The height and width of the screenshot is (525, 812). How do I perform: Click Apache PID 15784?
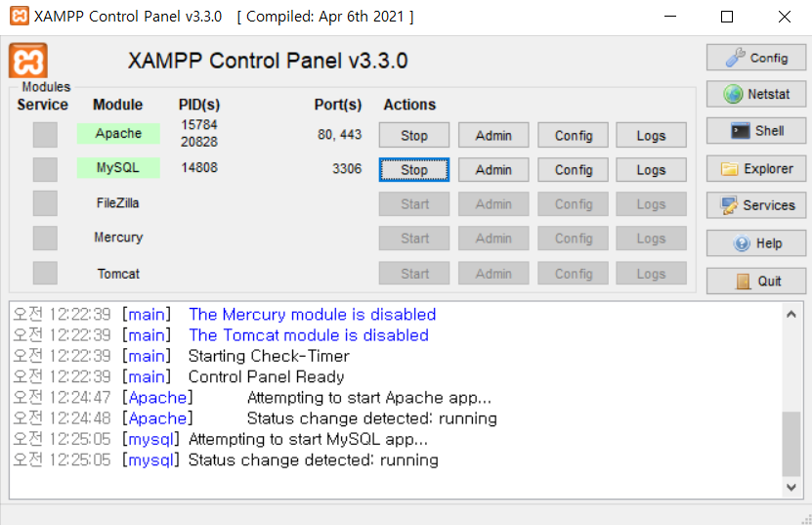[x=199, y=124]
